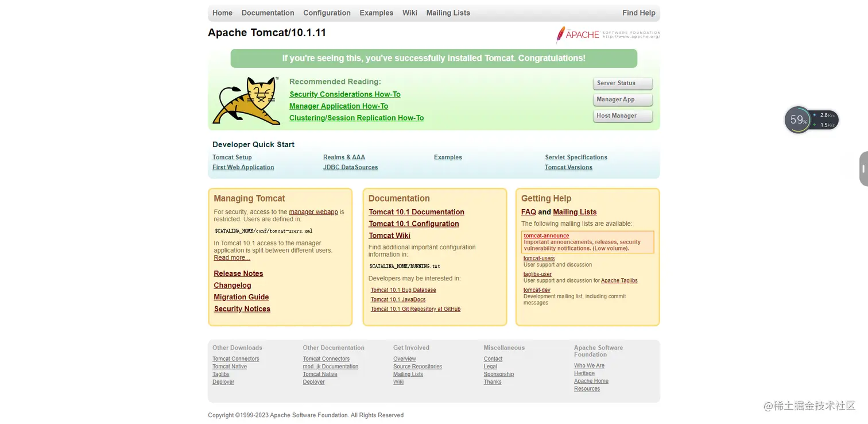This screenshot has height=424, width=868.
Task: Open Configuration in the top navigation
Action: click(x=327, y=13)
